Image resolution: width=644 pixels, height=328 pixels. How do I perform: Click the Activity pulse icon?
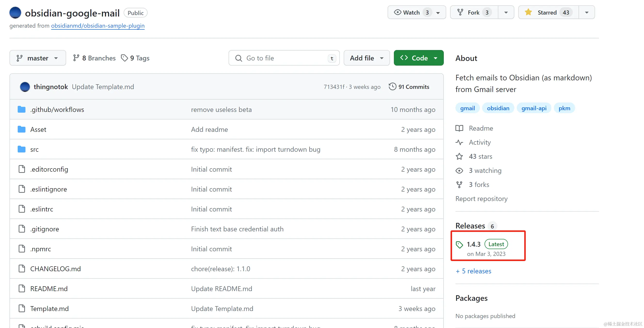click(459, 143)
